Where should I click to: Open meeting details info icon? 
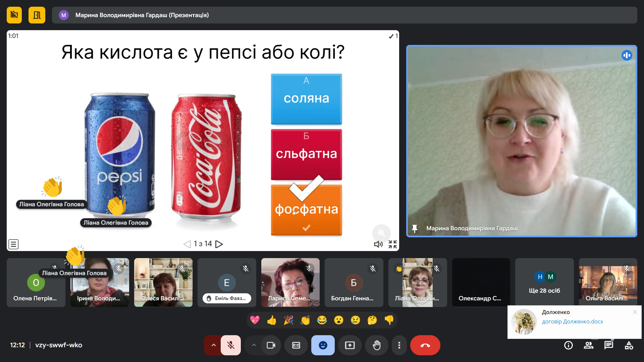[x=569, y=345]
